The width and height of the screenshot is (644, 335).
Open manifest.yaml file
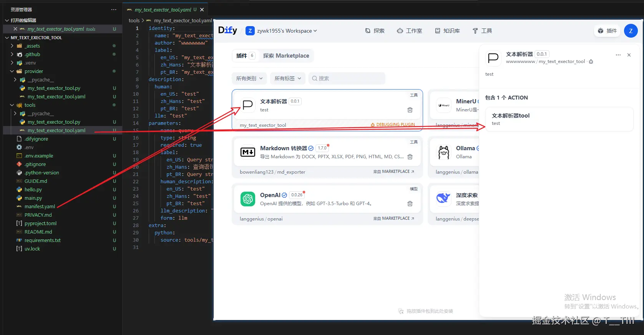[x=40, y=206]
